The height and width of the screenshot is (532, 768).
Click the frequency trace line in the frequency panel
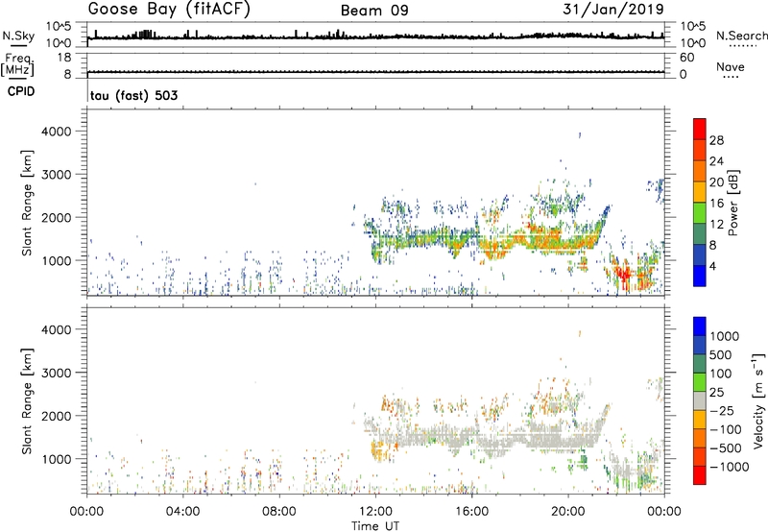[375, 72]
